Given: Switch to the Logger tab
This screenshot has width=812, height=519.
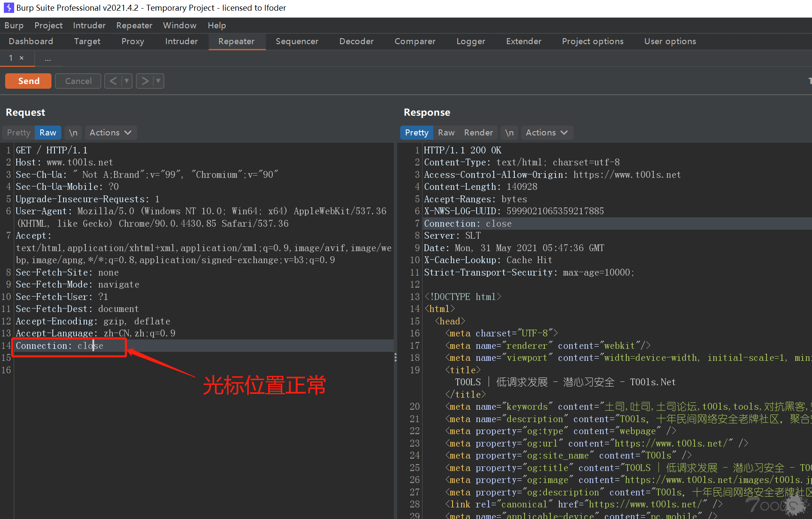Looking at the screenshot, I should click(x=471, y=41).
